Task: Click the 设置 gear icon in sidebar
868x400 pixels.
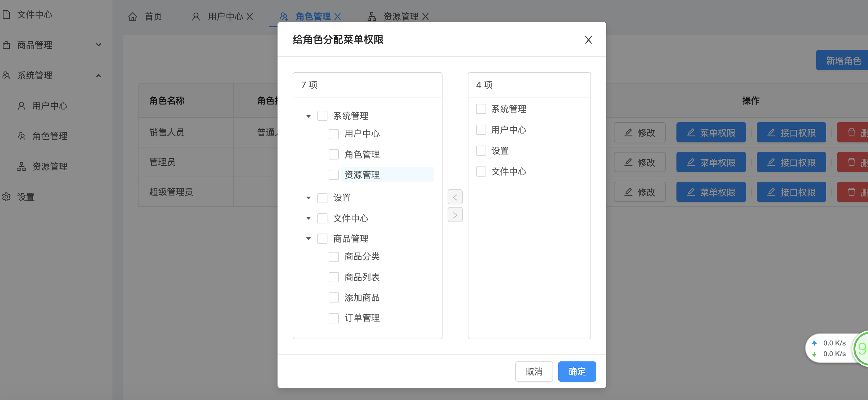Action: pos(6,197)
